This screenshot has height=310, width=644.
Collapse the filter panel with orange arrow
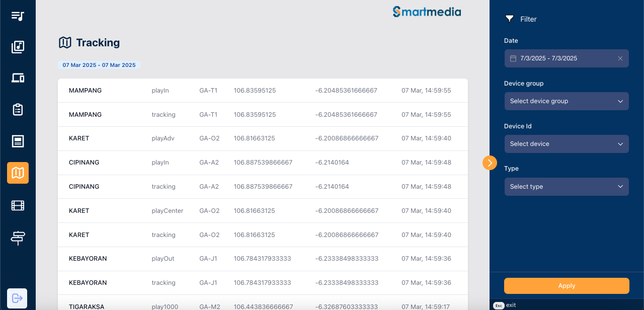coord(490,163)
